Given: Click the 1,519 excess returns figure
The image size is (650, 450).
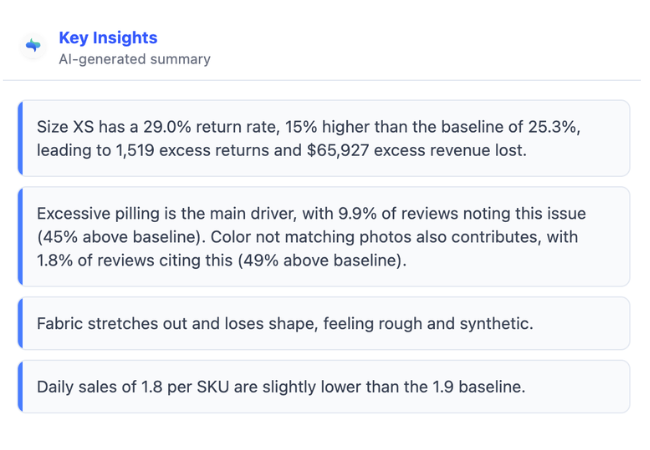Looking at the screenshot, I should click(x=192, y=150).
